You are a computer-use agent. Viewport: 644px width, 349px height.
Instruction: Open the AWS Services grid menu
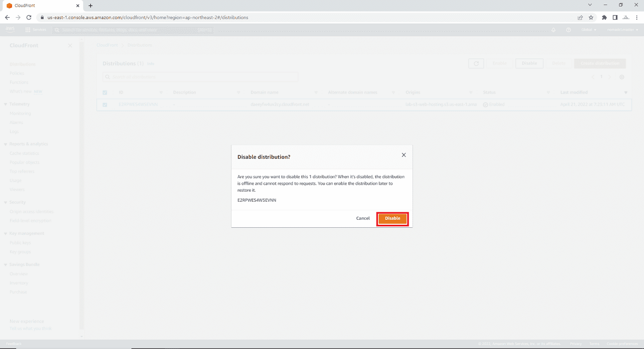pos(35,30)
